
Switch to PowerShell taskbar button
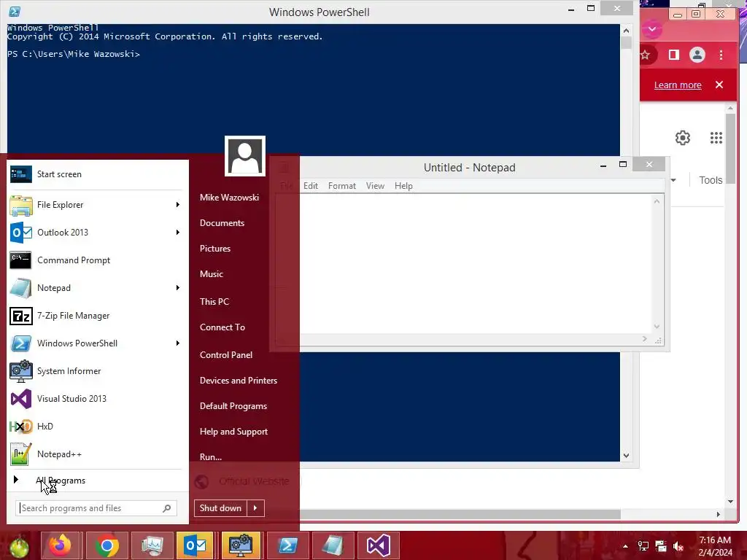[x=287, y=545]
